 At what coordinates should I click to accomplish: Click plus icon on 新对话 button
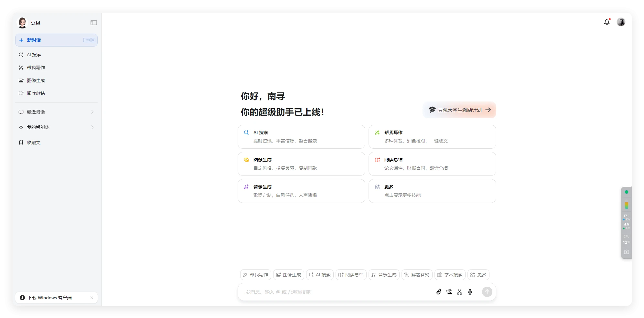[21, 40]
